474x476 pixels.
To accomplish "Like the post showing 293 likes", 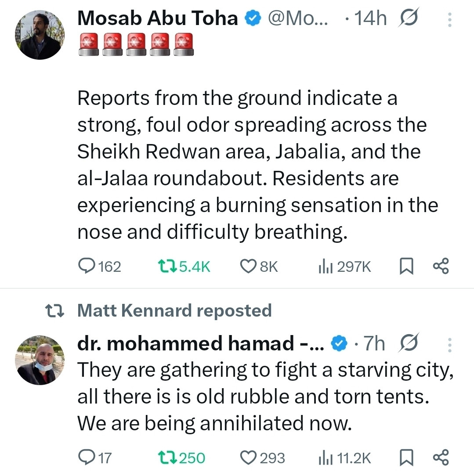I will pos(262,458).
